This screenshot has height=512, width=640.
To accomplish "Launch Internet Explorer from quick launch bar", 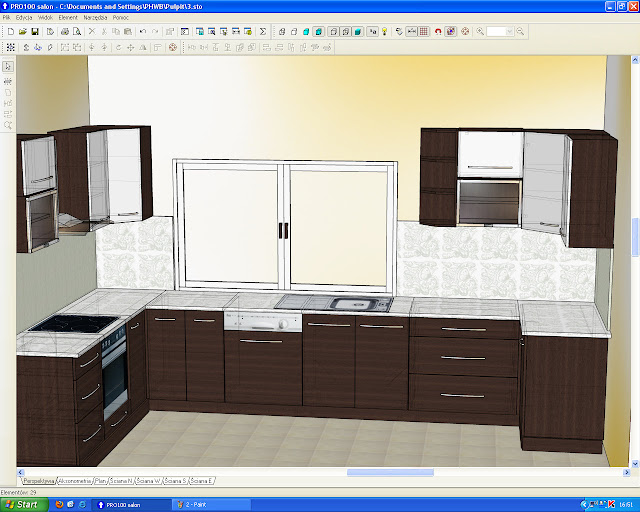I will pyautogui.click(x=82, y=505).
